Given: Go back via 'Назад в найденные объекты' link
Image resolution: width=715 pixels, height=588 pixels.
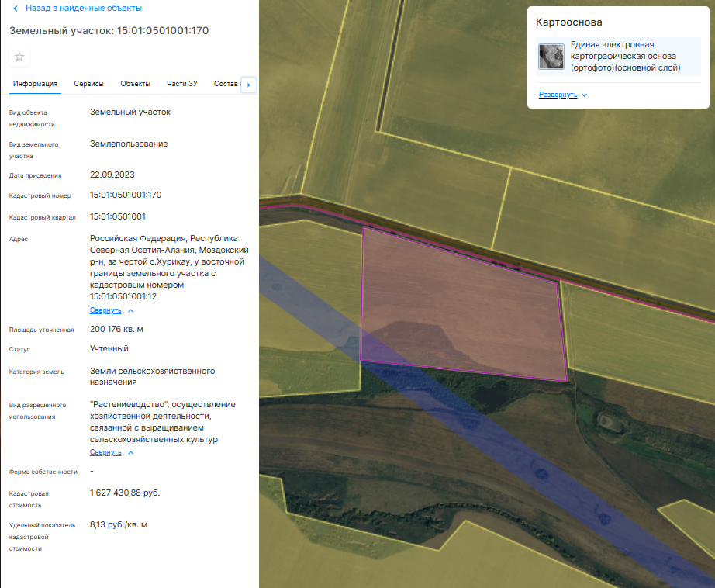Looking at the screenshot, I should click(x=84, y=9).
